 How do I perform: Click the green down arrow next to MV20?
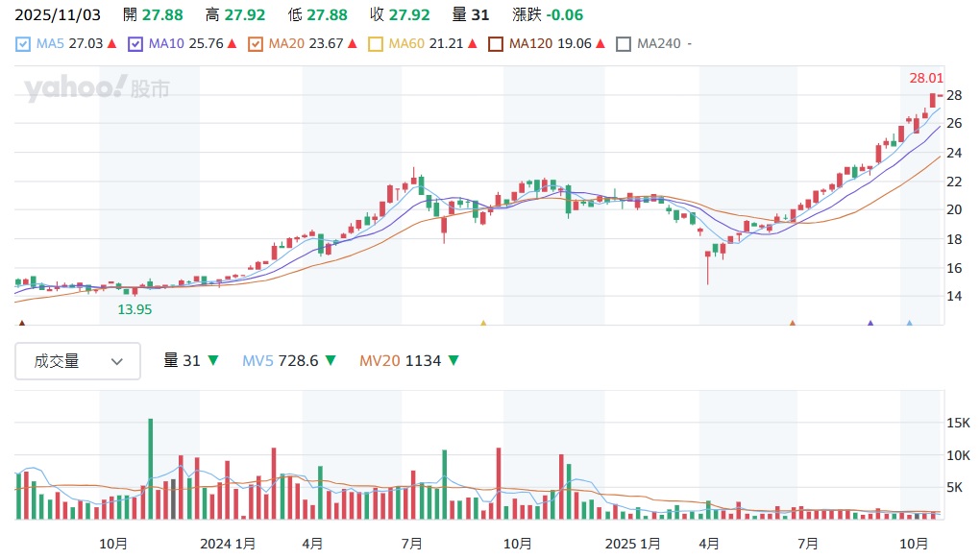coord(453,361)
